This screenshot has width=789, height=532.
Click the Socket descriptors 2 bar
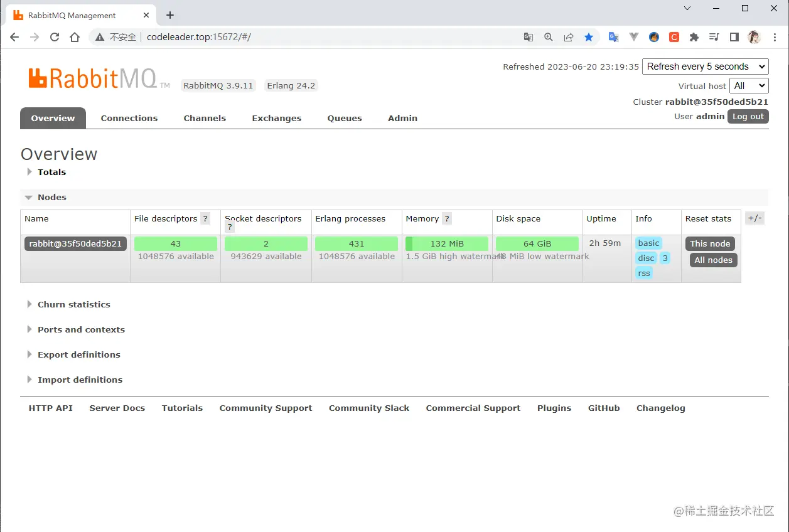click(x=266, y=243)
